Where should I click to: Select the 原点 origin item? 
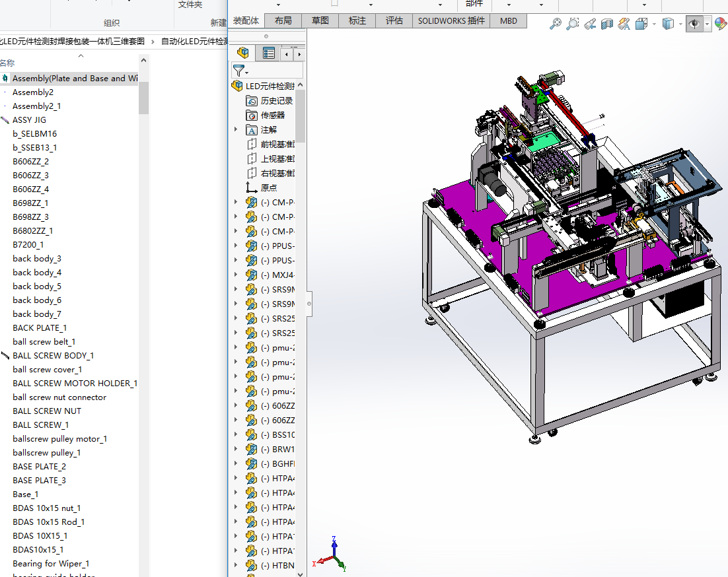[269, 187]
